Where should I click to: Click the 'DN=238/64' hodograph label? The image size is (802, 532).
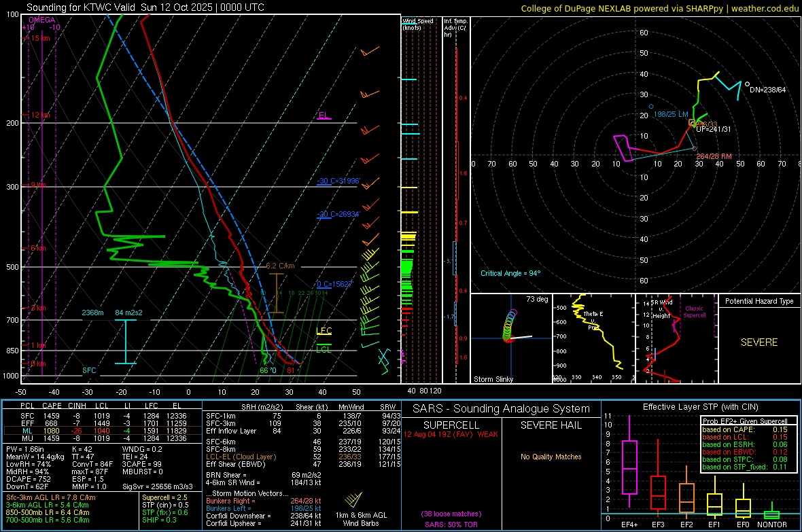(x=768, y=90)
